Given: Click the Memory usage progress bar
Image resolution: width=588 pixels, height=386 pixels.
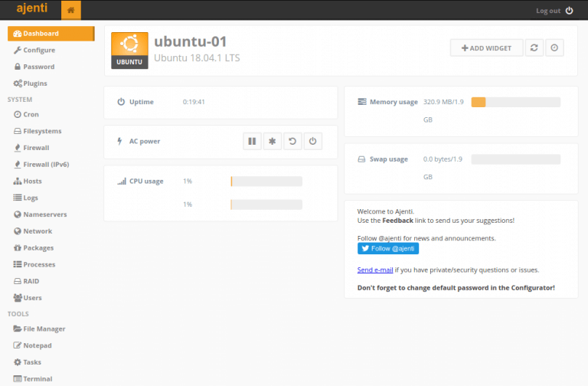Looking at the screenshot, I should point(515,102).
